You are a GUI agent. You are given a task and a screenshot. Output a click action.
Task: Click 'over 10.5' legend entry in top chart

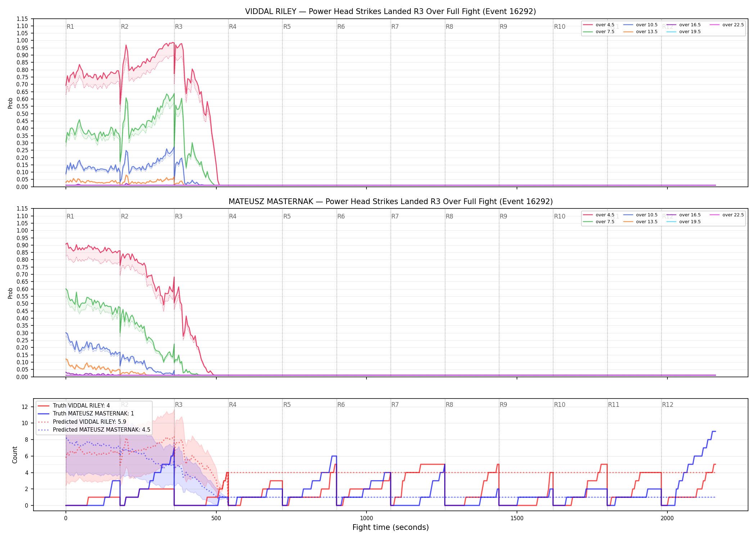[x=640, y=25]
